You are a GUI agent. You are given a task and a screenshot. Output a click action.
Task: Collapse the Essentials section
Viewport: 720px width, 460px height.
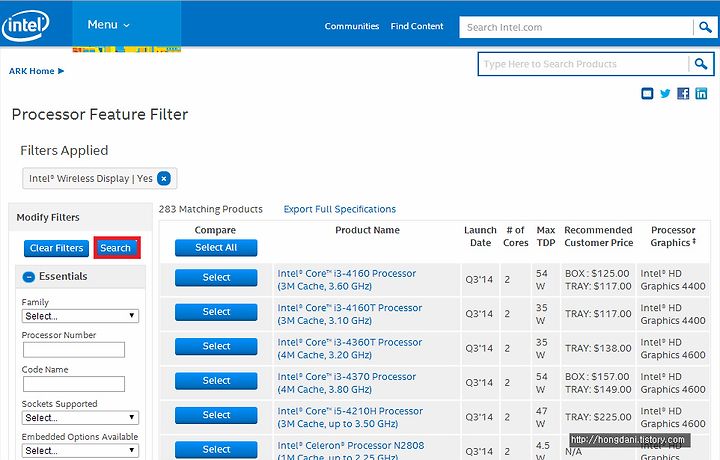(x=28, y=277)
